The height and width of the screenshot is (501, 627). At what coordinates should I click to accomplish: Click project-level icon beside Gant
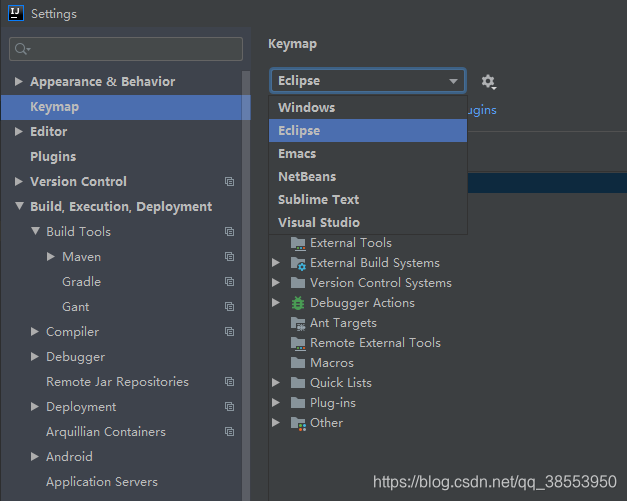point(230,307)
